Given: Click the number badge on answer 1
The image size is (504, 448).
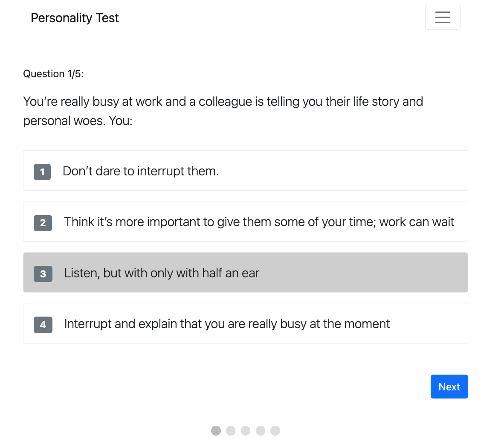Looking at the screenshot, I should (42, 172).
